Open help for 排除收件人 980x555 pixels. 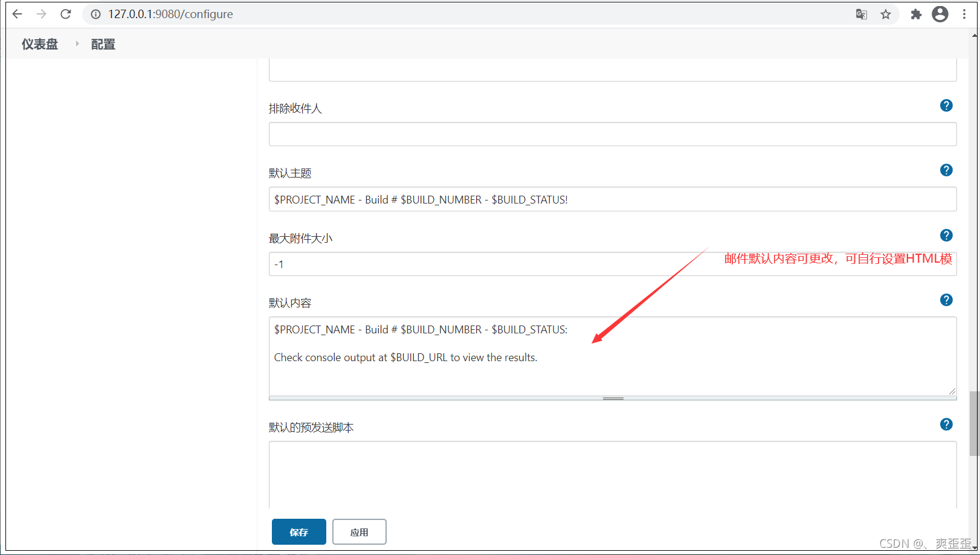pyautogui.click(x=946, y=106)
